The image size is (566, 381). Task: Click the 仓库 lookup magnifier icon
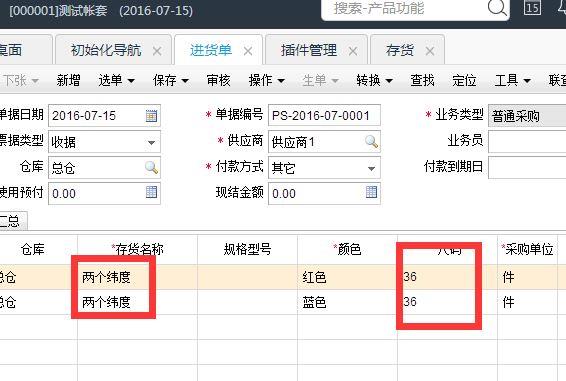tap(151, 167)
